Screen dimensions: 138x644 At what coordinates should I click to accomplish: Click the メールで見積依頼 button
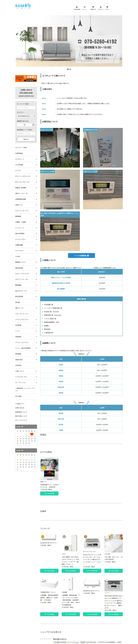click(81, 255)
